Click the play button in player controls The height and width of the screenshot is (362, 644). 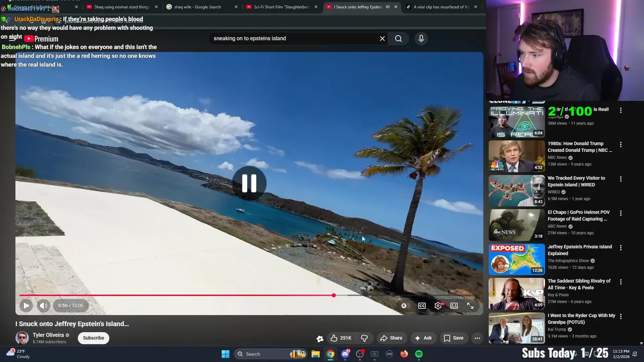pos(26,305)
